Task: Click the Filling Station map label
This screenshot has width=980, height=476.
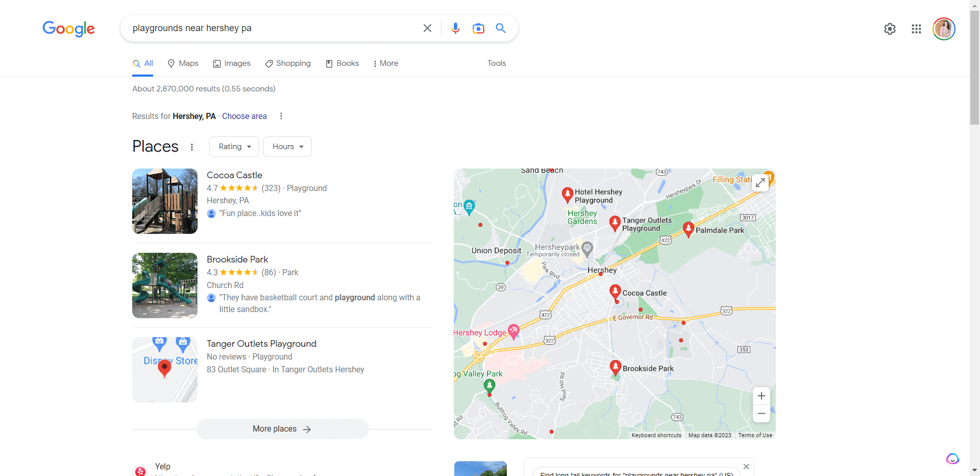Action: click(x=732, y=180)
